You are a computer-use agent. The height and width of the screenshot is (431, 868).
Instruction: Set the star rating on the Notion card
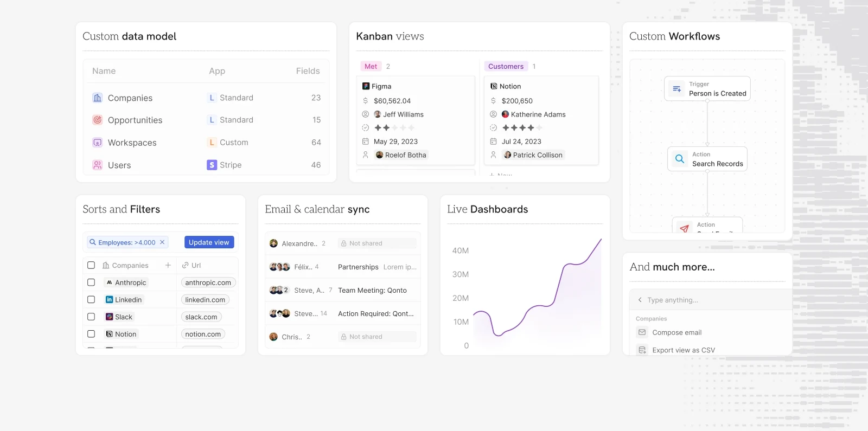(522, 128)
